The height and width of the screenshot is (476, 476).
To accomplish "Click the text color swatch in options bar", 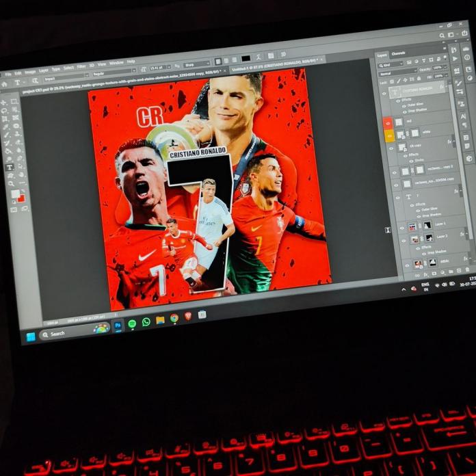I will click(x=246, y=58).
